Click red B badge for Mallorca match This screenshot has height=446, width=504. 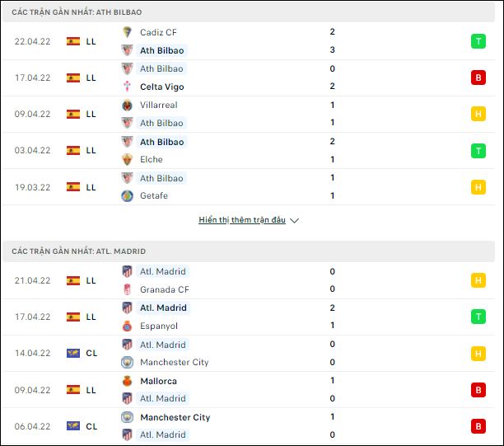[x=478, y=390]
